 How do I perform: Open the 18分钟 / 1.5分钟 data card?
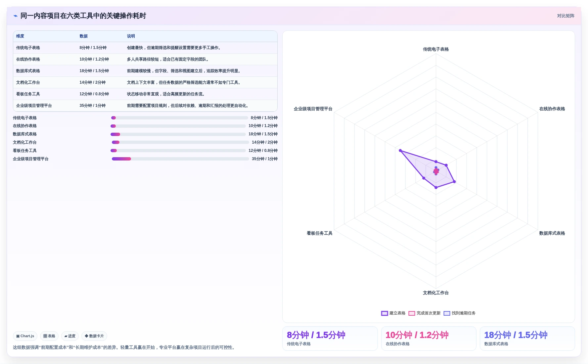pyautogui.click(x=527, y=339)
